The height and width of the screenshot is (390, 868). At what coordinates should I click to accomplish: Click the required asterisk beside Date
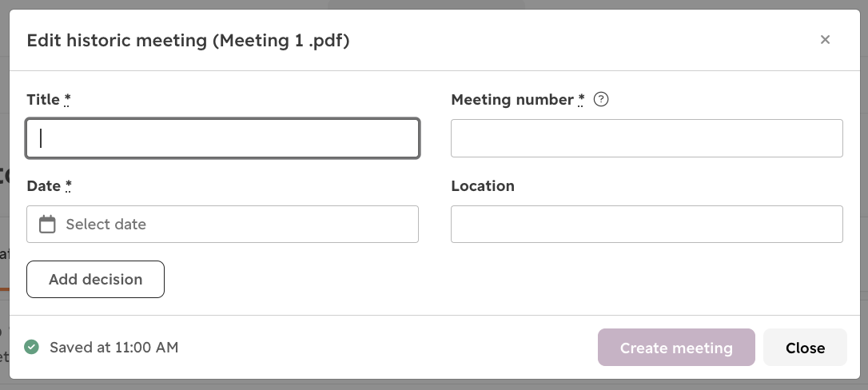[68, 185]
